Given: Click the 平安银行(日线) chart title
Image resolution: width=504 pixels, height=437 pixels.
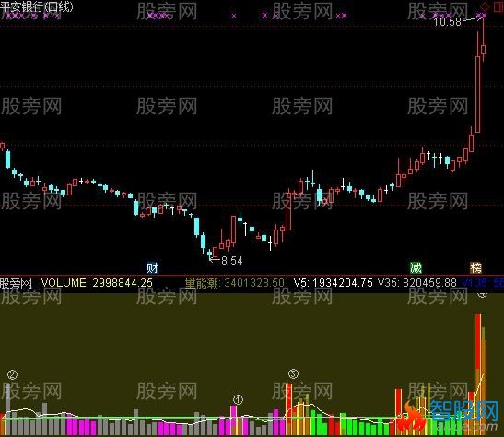Looking at the screenshot, I should pyautogui.click(x=37, y=6).
